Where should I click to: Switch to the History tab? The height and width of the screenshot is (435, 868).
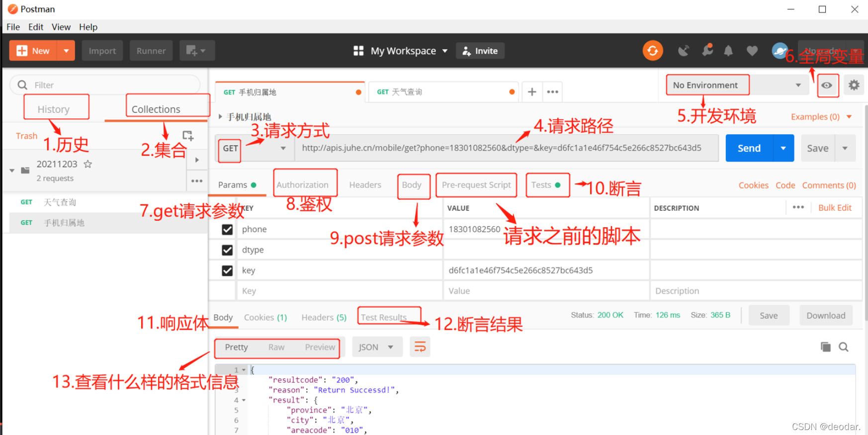[54, 109]
